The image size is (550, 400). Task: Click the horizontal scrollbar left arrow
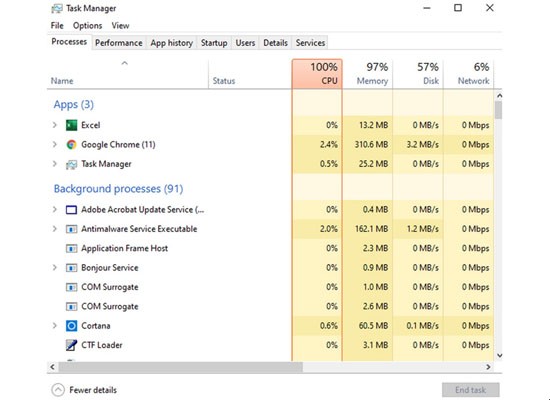click(53, 367)
